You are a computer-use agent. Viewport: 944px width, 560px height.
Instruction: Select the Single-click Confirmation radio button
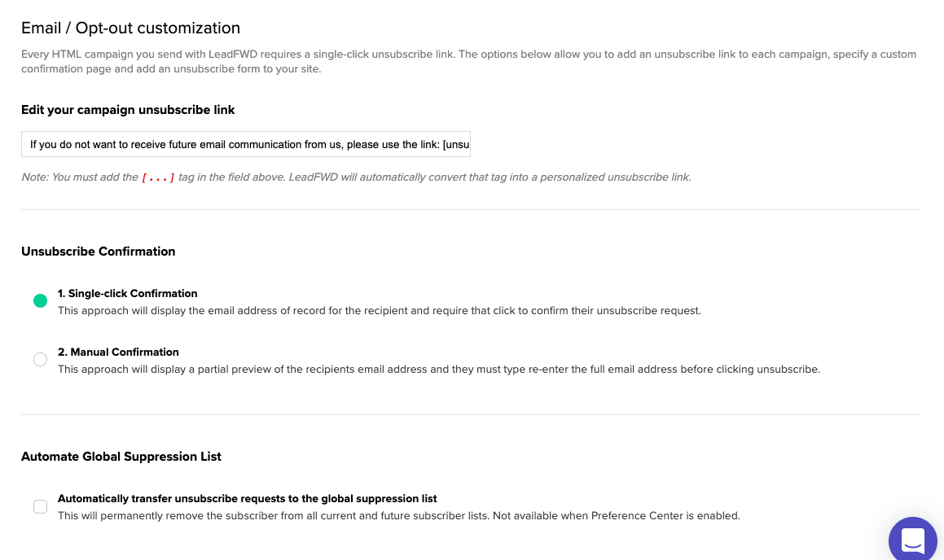41,300
